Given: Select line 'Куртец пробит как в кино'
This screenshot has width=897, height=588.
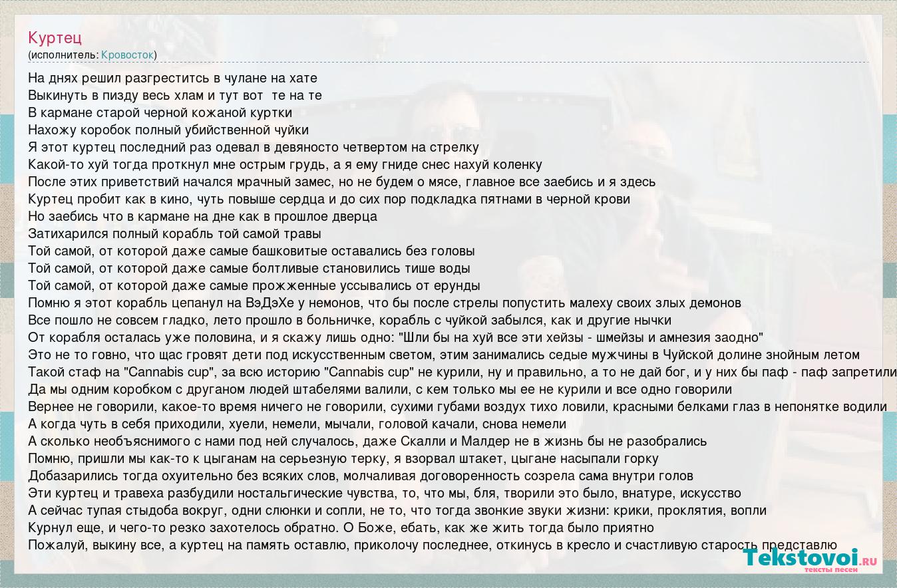Looking at the screenshot, I should coord(329,199).
